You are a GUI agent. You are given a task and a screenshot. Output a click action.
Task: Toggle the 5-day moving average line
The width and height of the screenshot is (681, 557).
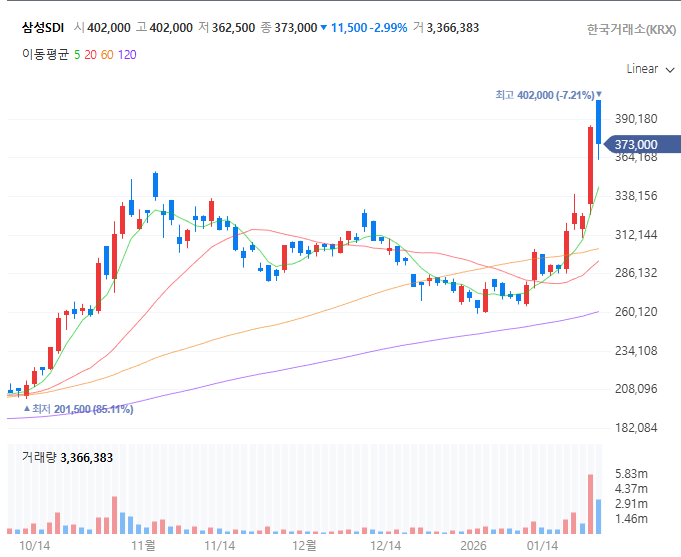[77, 55]
